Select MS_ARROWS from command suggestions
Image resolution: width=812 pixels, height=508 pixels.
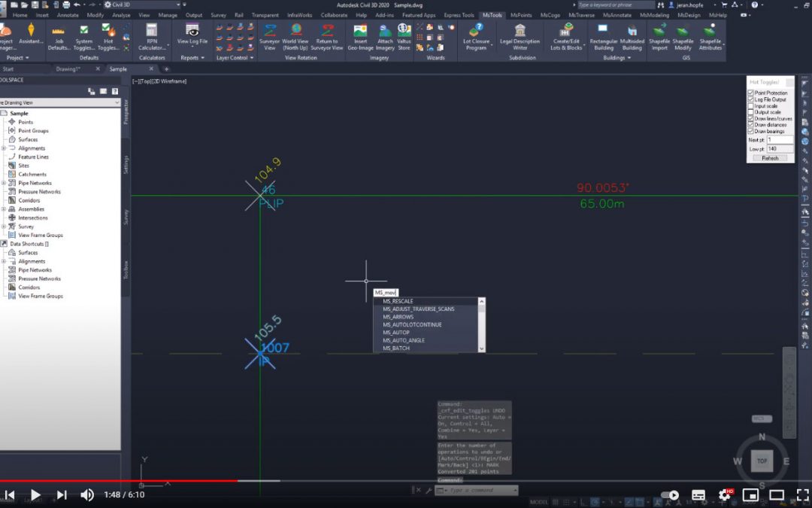[398, 317]
